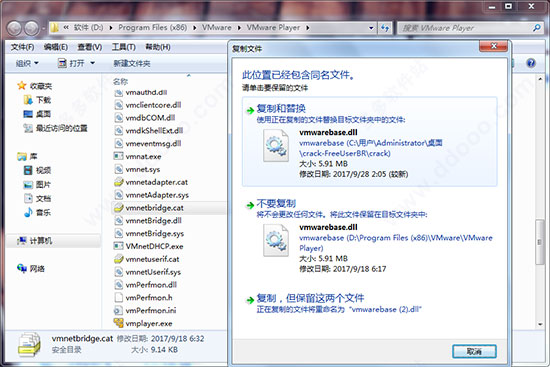Click the Explorer back navigation button

(x=14, y=28)
